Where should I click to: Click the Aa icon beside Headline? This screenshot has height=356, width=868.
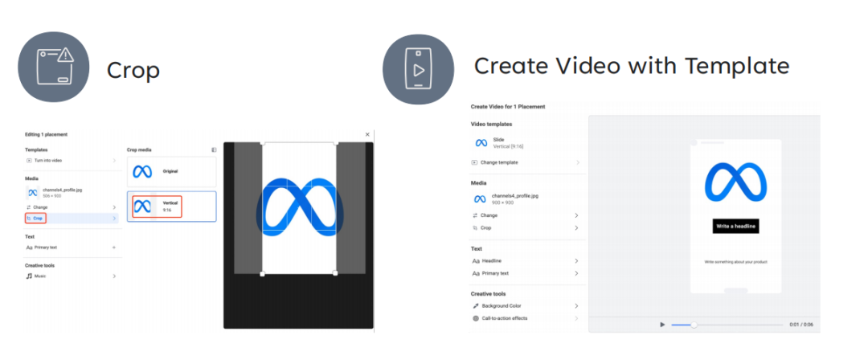pos(476,260)
